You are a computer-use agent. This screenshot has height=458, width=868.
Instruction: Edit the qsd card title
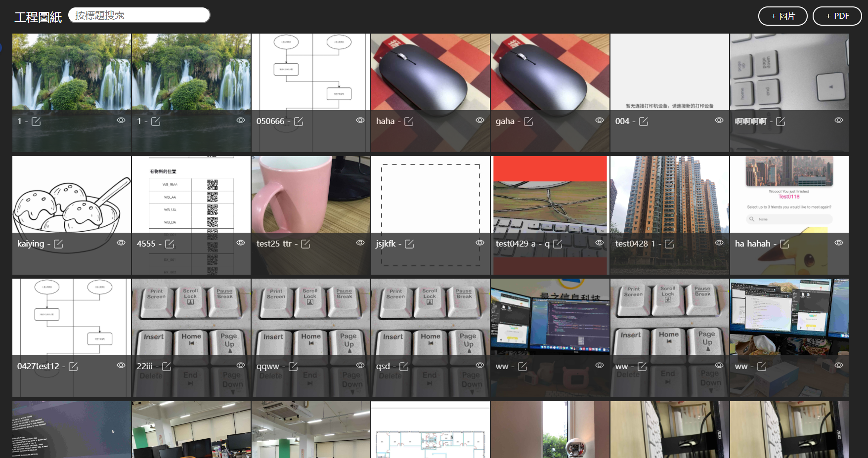[404, 366]
